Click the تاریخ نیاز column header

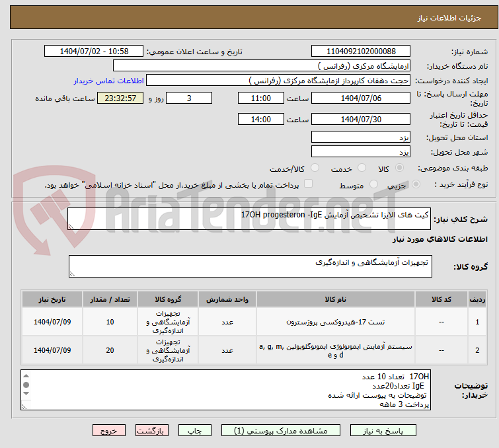(52, 299)
